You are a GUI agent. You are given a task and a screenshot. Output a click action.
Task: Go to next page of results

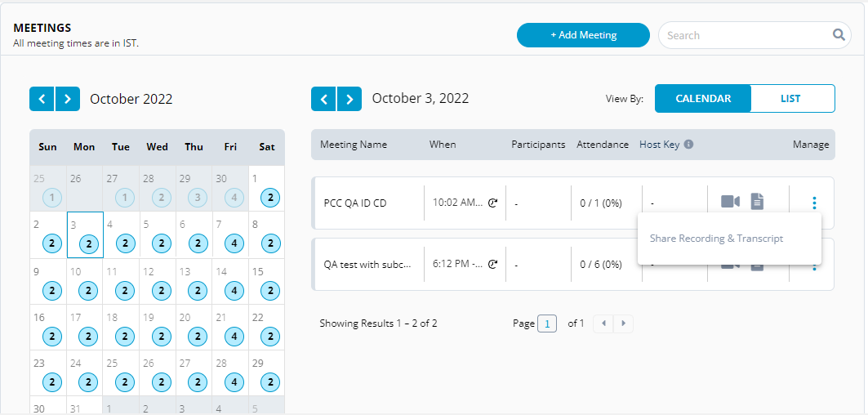[624, 324]
